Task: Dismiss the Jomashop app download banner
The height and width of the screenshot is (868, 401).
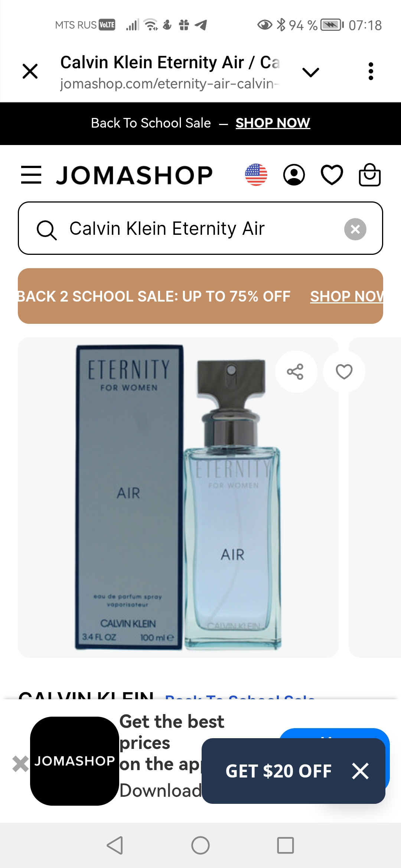Action: (20, 764)
